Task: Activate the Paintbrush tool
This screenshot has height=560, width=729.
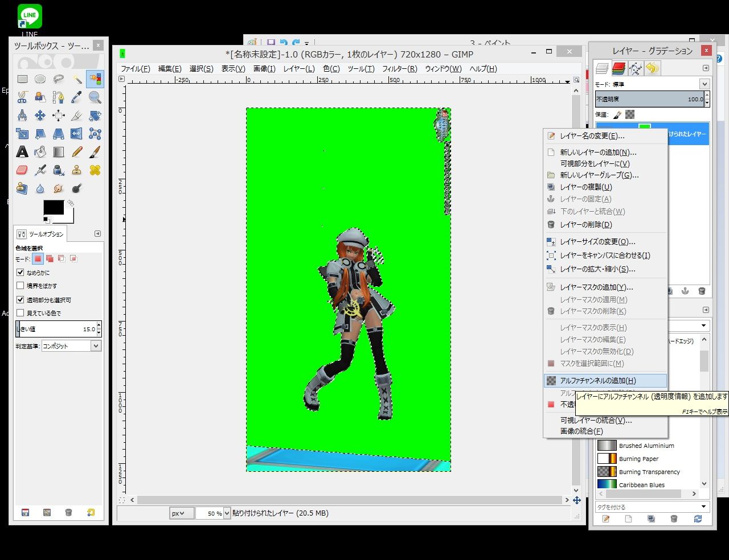Action: click(95, 152)
